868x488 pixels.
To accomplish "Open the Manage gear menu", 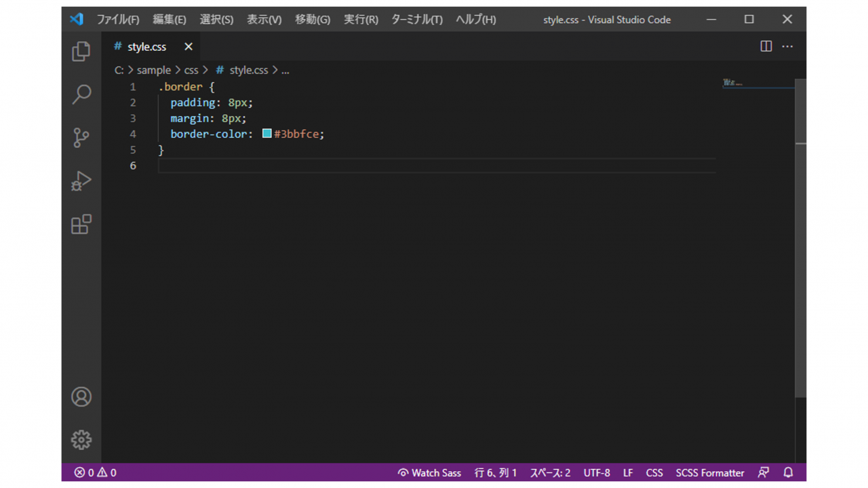I will (x=81, y=440).
